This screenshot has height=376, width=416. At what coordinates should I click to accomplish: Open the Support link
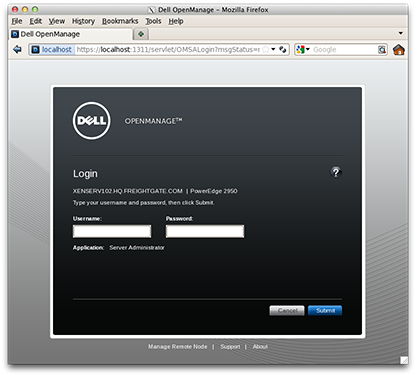[x=230, y=347]
